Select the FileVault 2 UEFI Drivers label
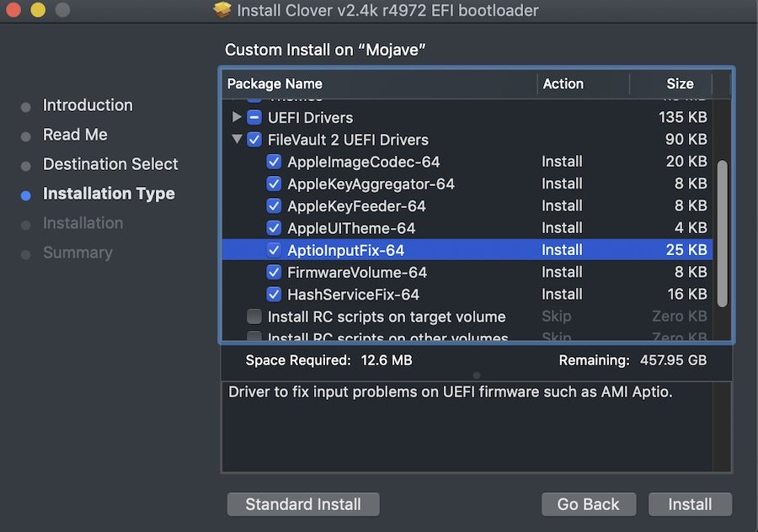The image size is (758, 532). coord(348,140)
